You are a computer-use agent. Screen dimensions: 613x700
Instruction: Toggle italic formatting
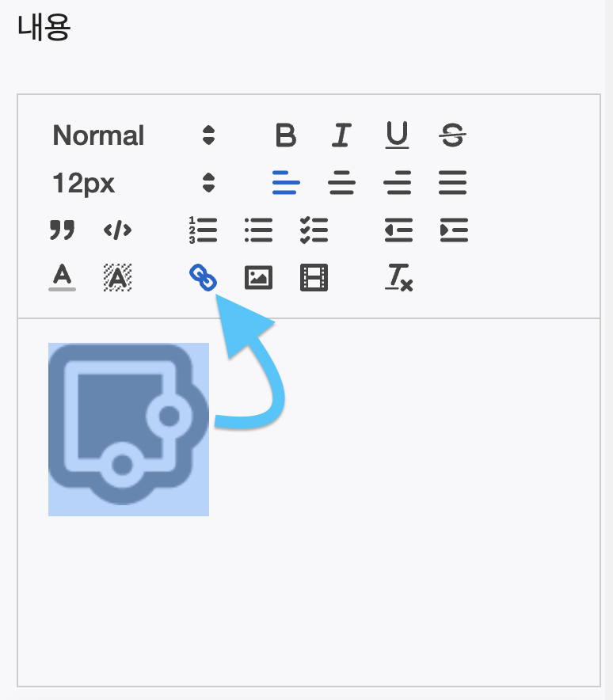pos(341,136)
